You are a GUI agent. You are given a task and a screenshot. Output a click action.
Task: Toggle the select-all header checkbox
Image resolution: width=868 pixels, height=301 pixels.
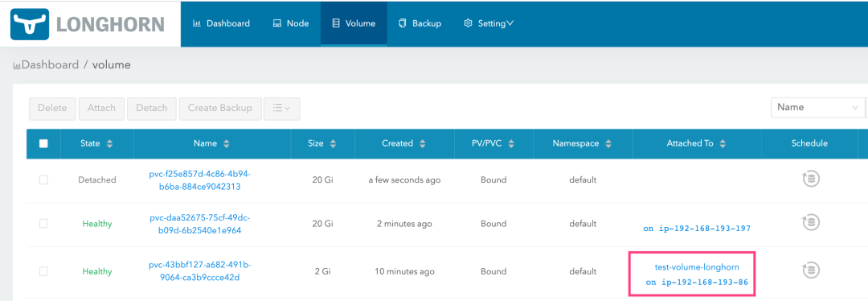click(43, 143)
